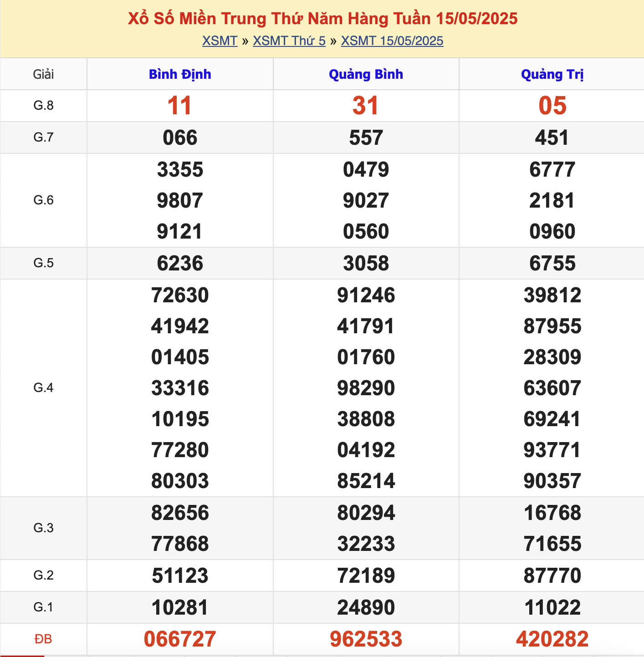Image resolution: width=644 pixels, height=657 pixels.
Task: Select the G.4 number 98290
Action: tap(366, 388)
